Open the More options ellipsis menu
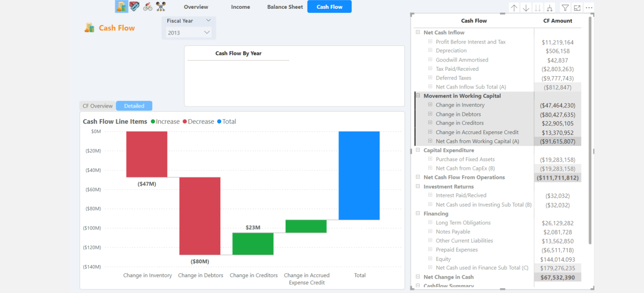This screenshot has height=293, width=644. pos(589,8)
